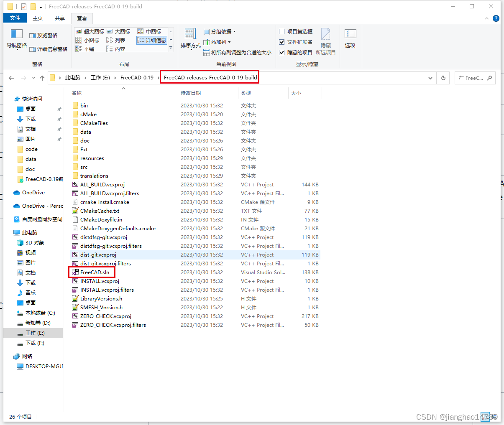Size all columns to fit

click(x=237, y=52)
